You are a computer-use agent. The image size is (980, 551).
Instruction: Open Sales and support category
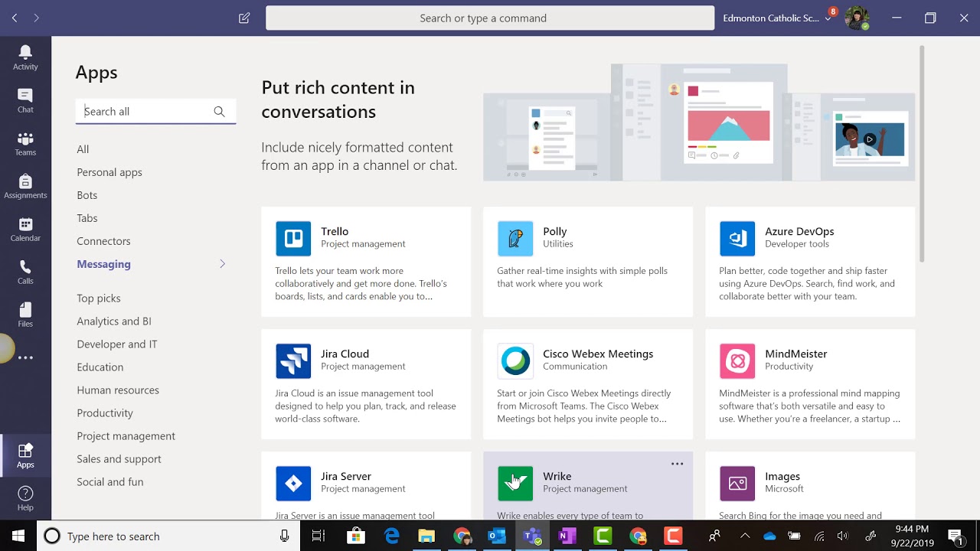click(119, 459)
